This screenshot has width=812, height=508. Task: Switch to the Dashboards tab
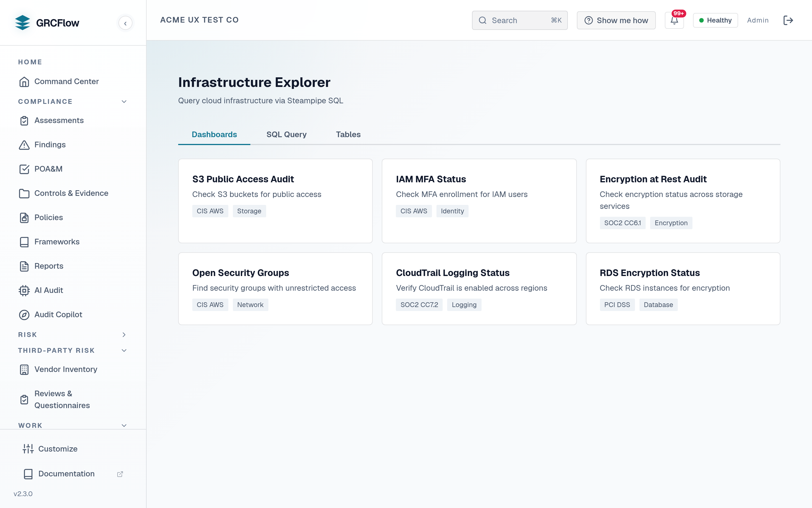click(x=214, y=134)
